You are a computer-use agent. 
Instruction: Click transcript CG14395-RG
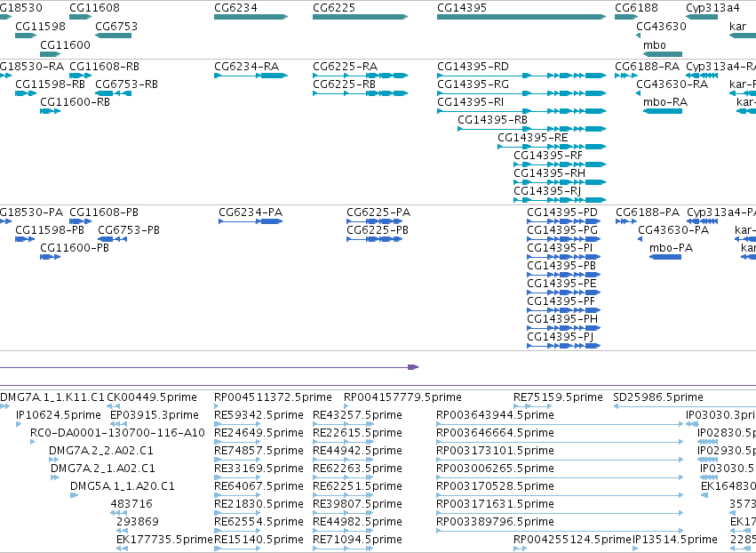(x=473, y=84)
